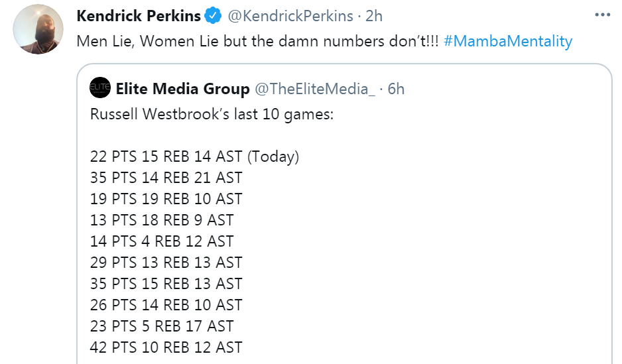Click the '42 PTS 10 REB 12 AST' stat line
622x364 pixels.
tap(166, 347)
